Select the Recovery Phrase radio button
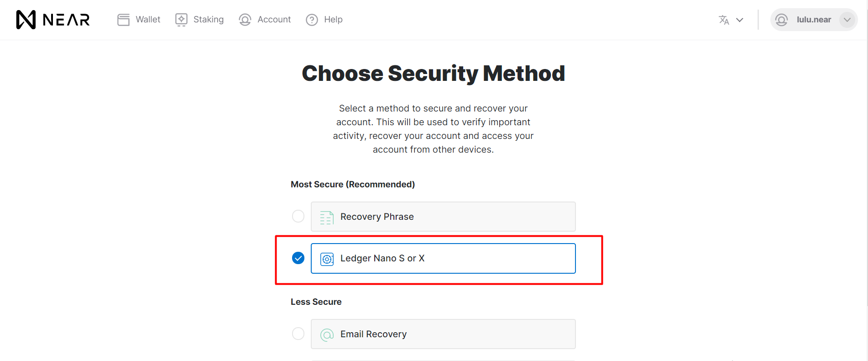The height and width of the screenshot is (361, 868). point(298,216)
